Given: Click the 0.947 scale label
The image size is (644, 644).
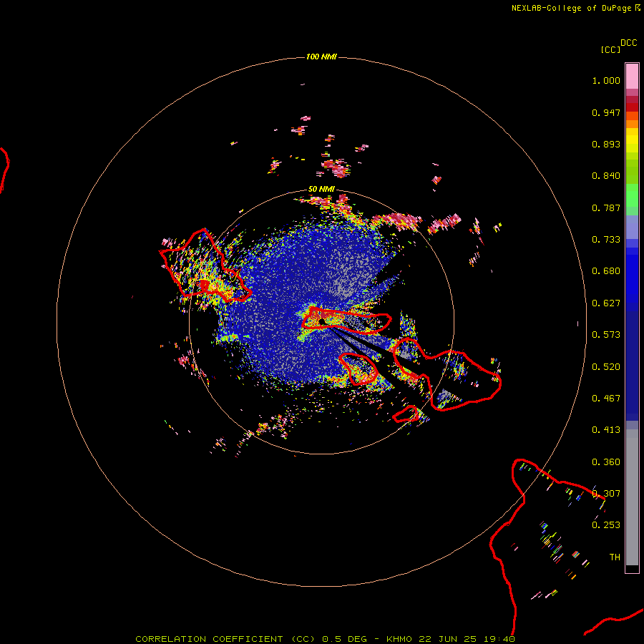Looking at the screenshot, I should (x=606, y=112).
